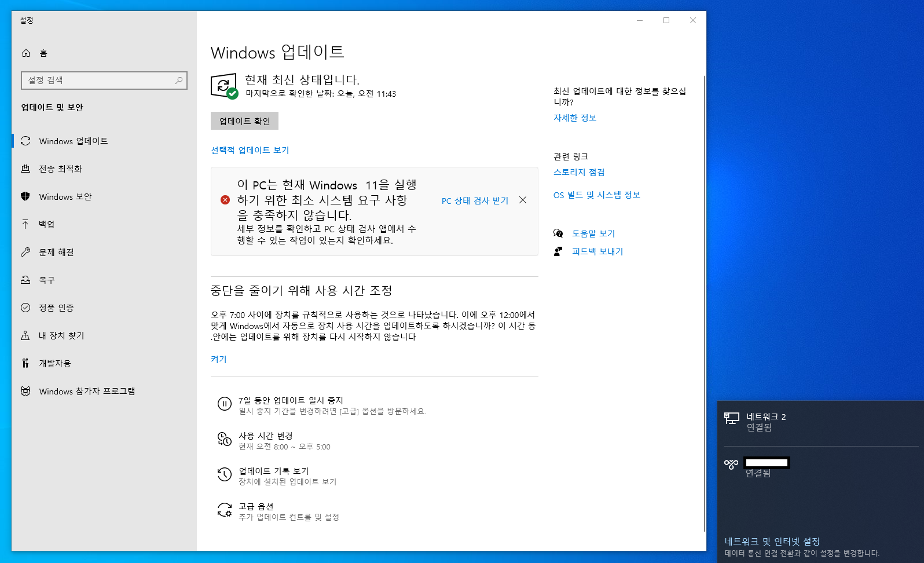Image resolution: width=924 pixels, height=563 pixels.
Task: Click the search magnifier icon
Action: (179, 81)
